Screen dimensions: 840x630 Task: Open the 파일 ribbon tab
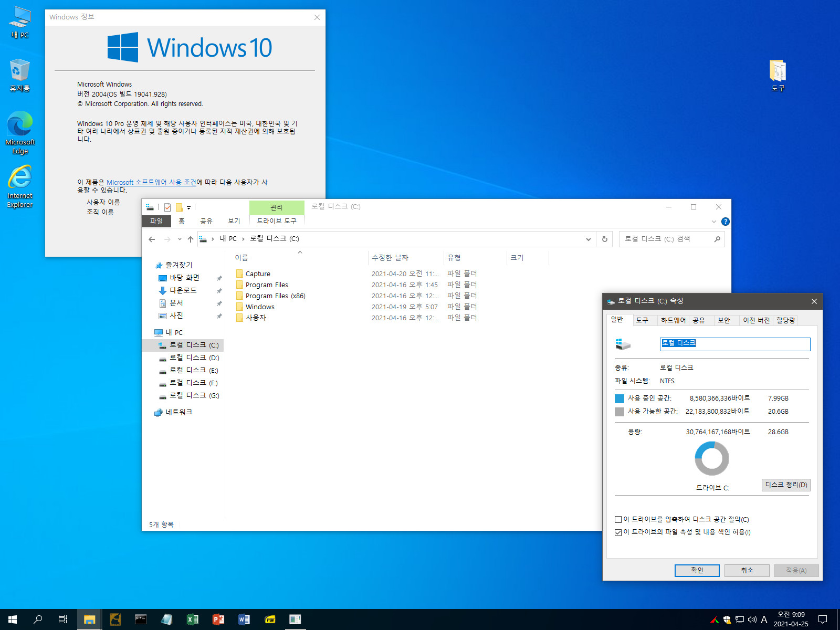click(x=156, y=221)
